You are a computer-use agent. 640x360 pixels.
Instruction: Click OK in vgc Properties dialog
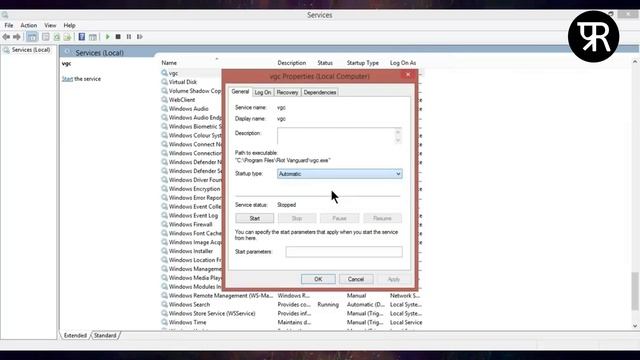pyautogui.click(x=318, y=279)
